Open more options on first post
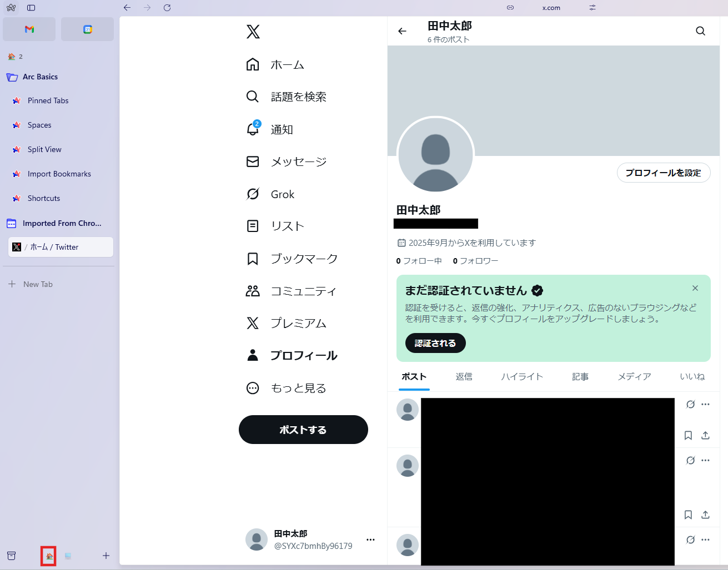The image size is (728, 570). pos(705,405)
